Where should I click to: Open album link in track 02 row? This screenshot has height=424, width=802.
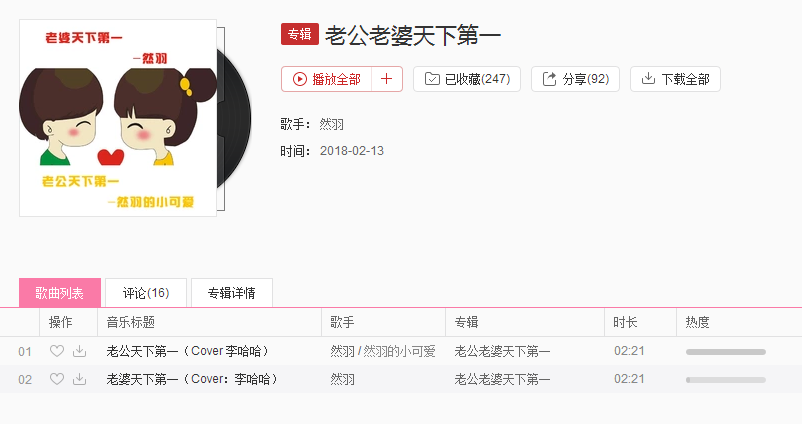click(x=502, y=380)
